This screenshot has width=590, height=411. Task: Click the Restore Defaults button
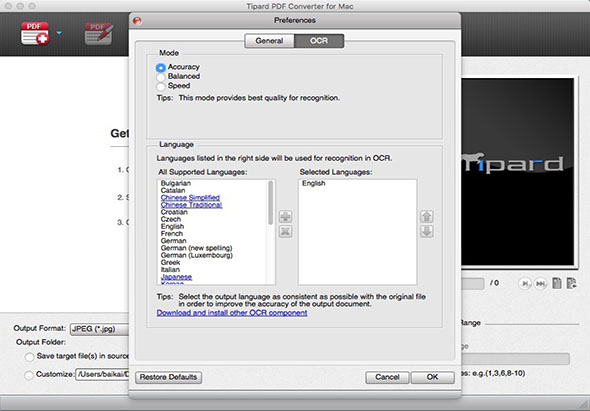(168, 377)
